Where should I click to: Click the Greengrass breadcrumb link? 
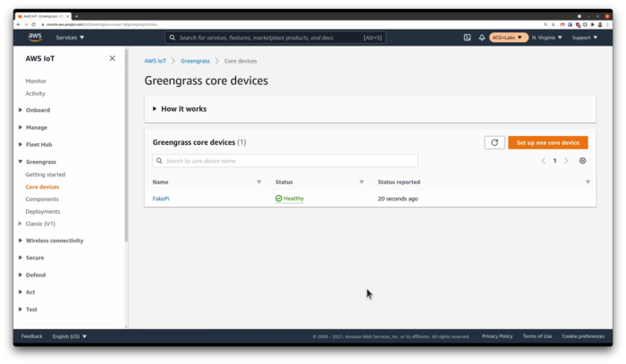click(x=195, y=61)
